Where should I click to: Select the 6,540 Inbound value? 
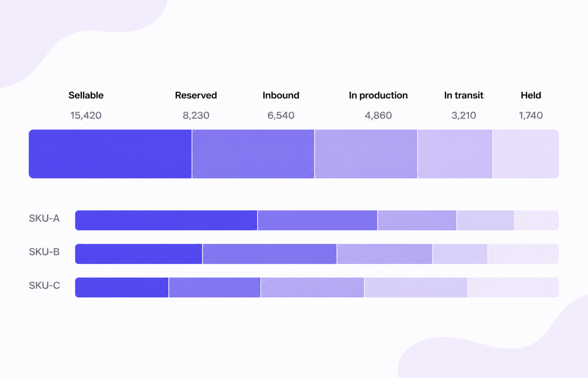point(281,115)
